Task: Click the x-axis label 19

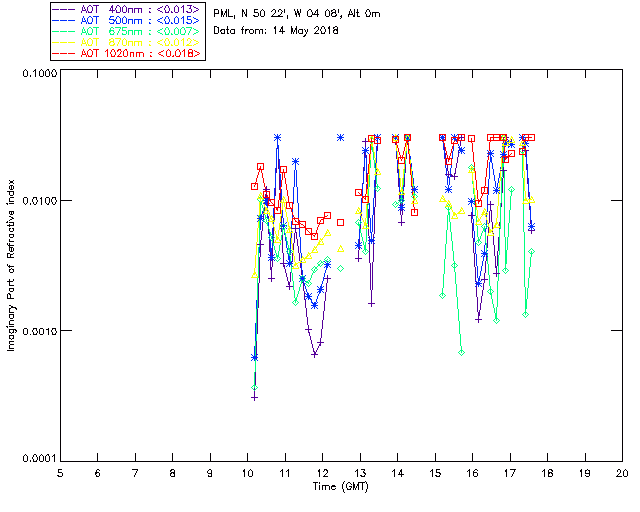Action: (585, 473)
